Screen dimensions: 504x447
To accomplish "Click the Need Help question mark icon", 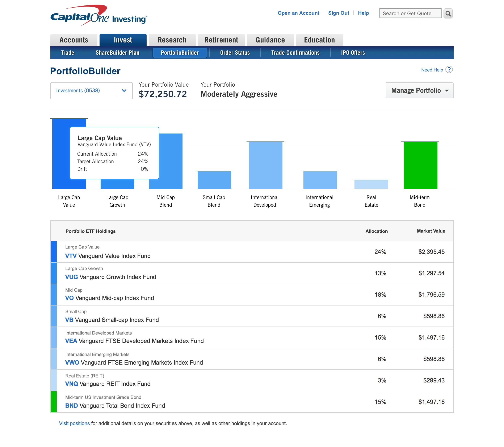I will point(449,70).
